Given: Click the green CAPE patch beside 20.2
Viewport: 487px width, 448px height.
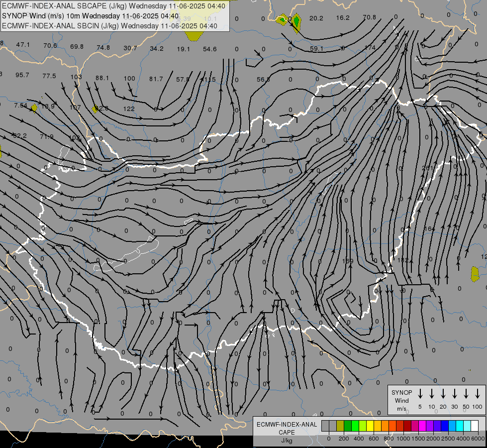Looking at the screenshot, I should point(296,21).
